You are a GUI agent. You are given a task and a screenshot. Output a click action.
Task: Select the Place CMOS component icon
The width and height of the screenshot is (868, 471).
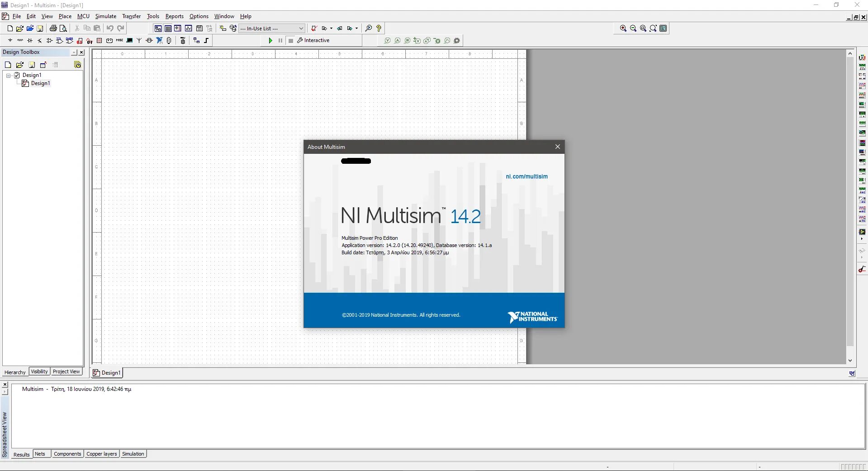pos(69,40)
